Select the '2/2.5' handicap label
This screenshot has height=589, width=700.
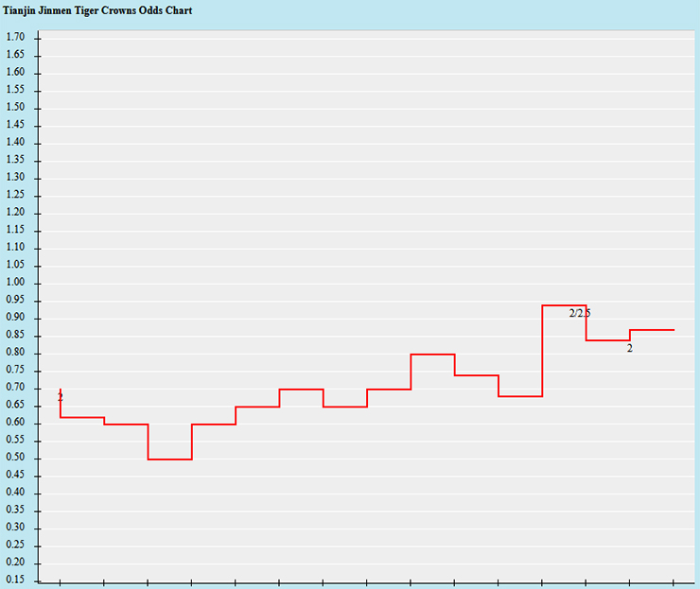pos(579,313)
